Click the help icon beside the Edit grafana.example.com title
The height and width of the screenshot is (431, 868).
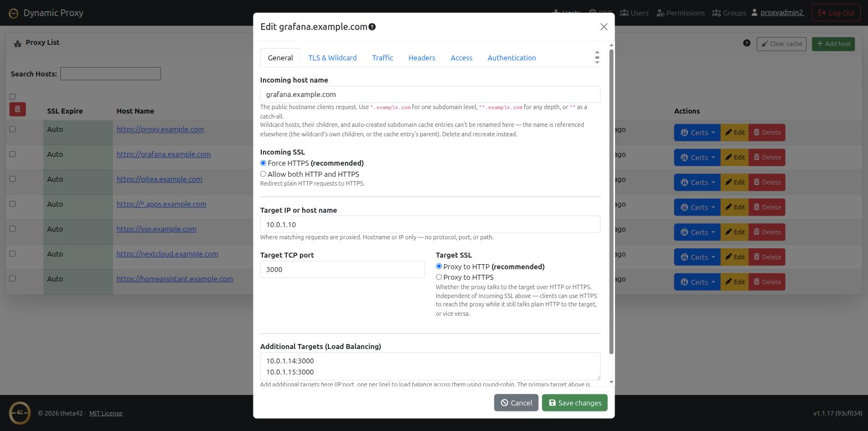(x=372, y=27)
